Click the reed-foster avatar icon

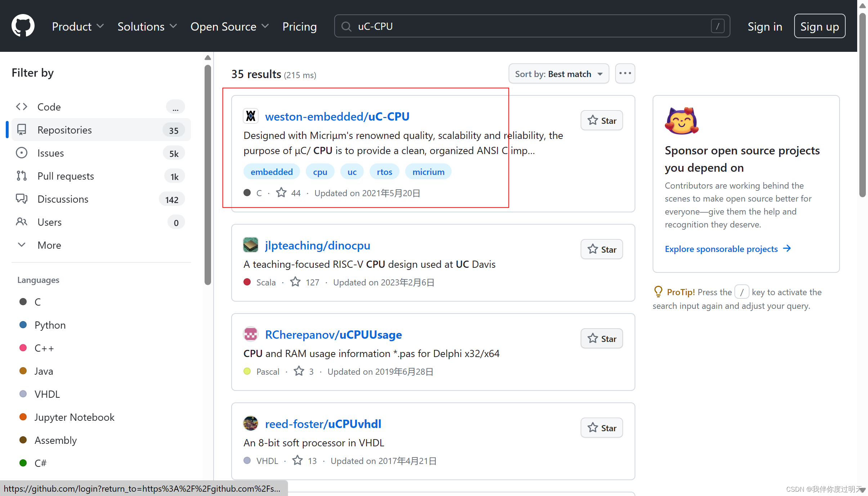click(251, 424)
